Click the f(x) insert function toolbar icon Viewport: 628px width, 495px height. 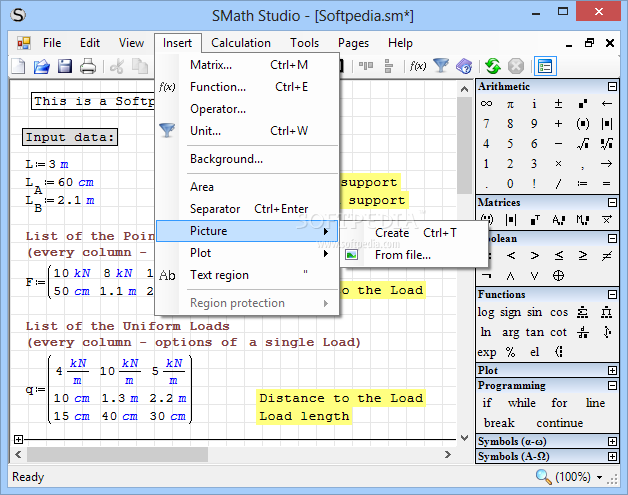point(418,66)
